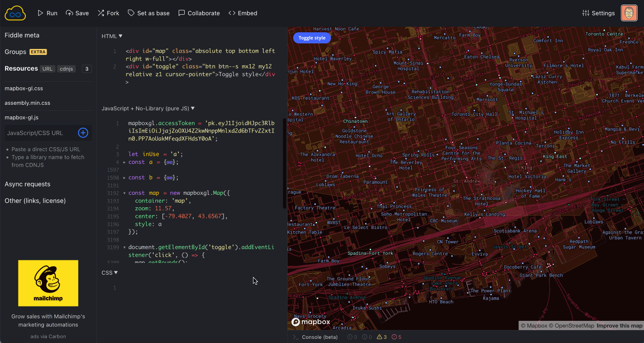Click the JavaScript editor scrollbar

click(284, 163)
